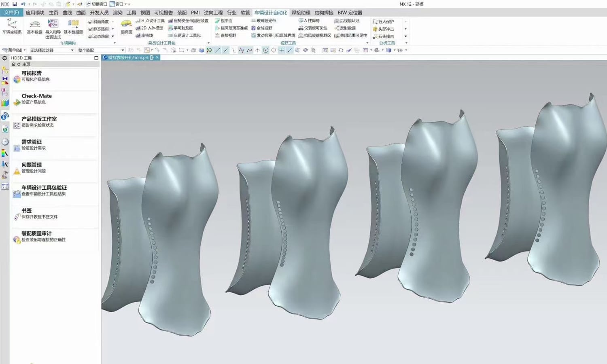
Task: Open the 整个装配 scope dropdown
Action: pyautogui.click(x=101, y=50)
